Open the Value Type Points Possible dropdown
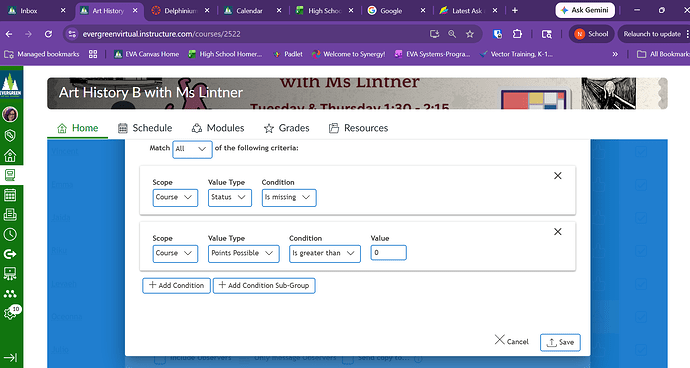The height and width of the screenshot is (368, 690). 243,254
